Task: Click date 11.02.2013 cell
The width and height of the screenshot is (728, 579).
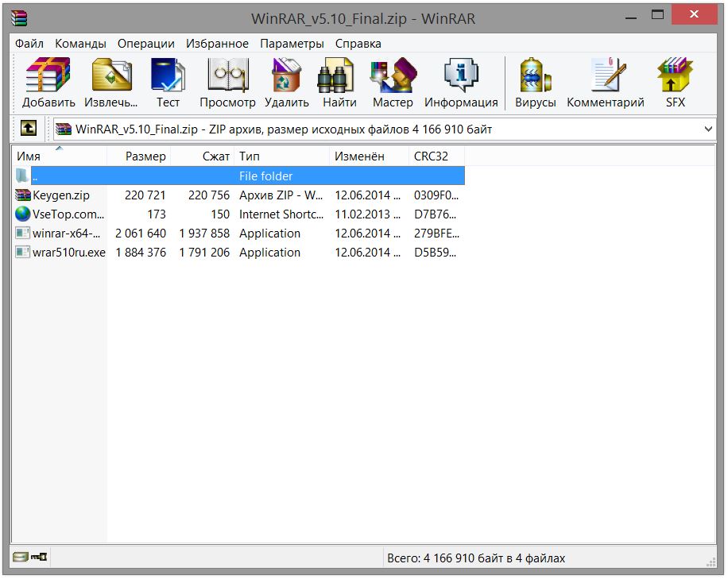Action: (x=367, y=214)
